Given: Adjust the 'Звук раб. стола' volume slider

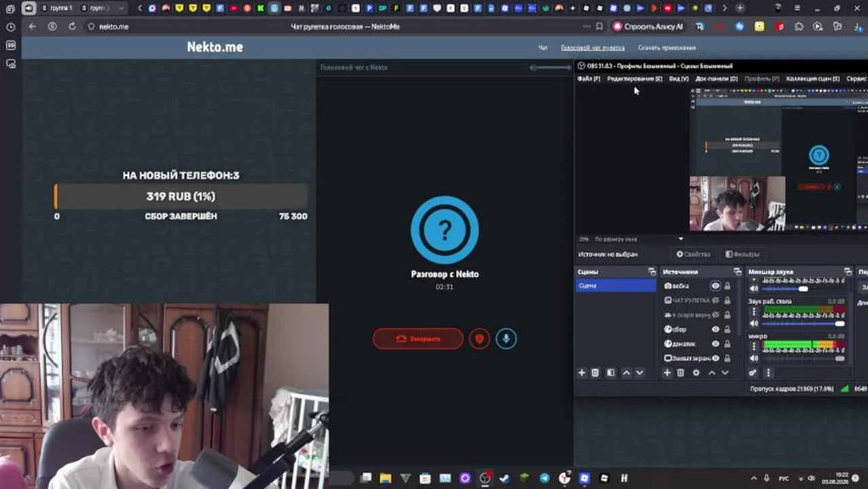Looking at the screenshot, I should click(x=804, y=324).
